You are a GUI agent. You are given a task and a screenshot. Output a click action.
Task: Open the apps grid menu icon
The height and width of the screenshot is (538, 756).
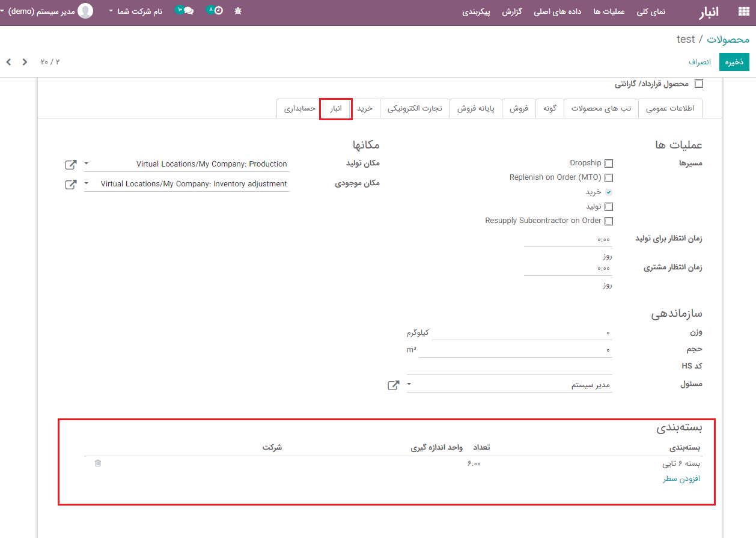(x=743, y=12)
